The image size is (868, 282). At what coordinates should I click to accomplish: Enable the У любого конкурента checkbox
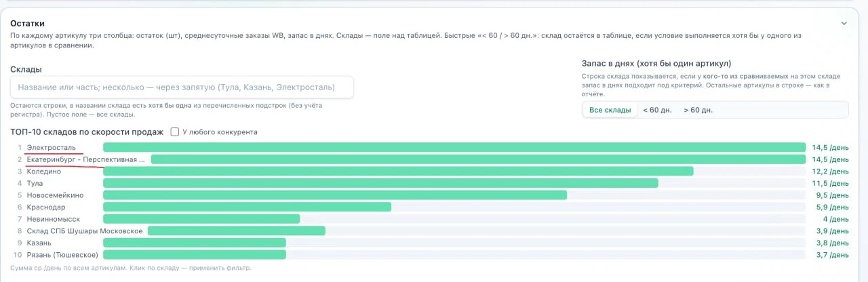tap(175, 132)
